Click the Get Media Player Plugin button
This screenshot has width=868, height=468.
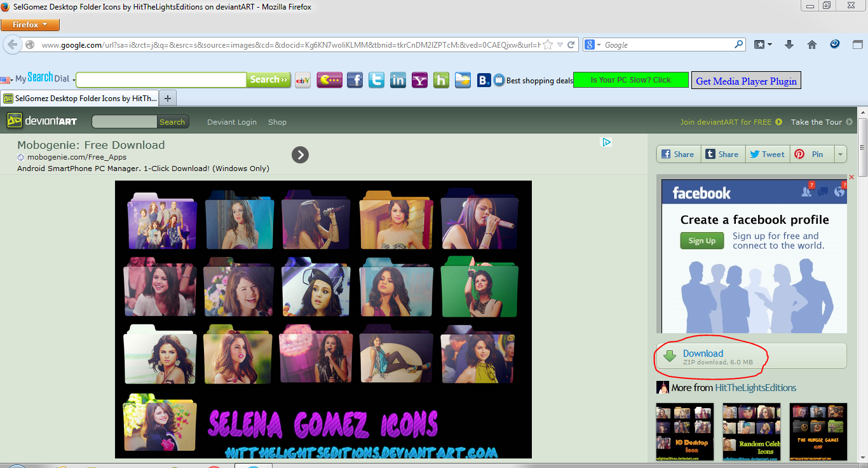pyautogui.click(x=746, y=81)
